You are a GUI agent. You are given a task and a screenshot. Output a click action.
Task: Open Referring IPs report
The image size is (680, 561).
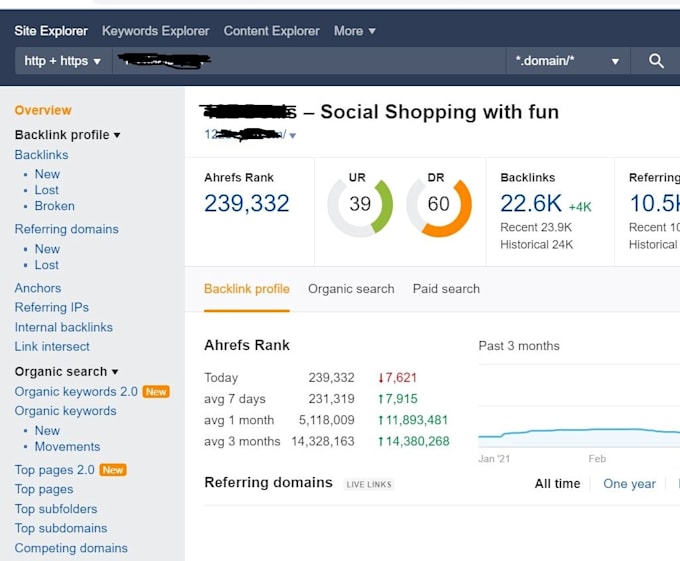click(x=52, y=307)
